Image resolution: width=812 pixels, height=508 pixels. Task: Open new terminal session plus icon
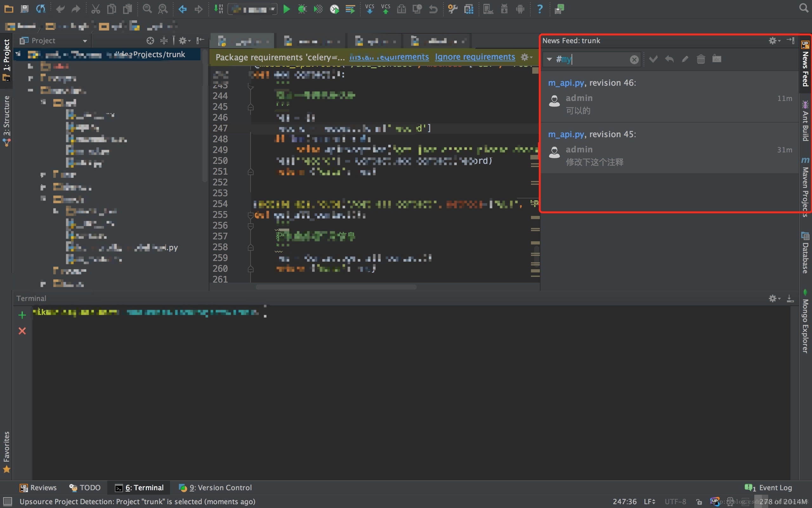pyautogui.click(x=22, y=315)
